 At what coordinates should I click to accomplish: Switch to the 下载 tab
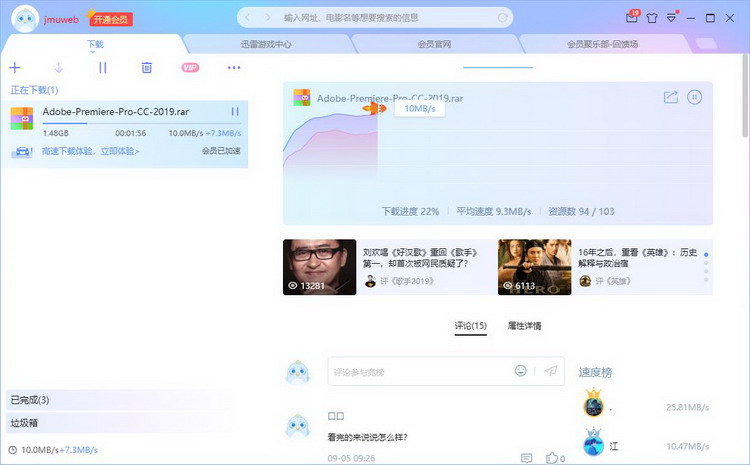coord(95,44)
